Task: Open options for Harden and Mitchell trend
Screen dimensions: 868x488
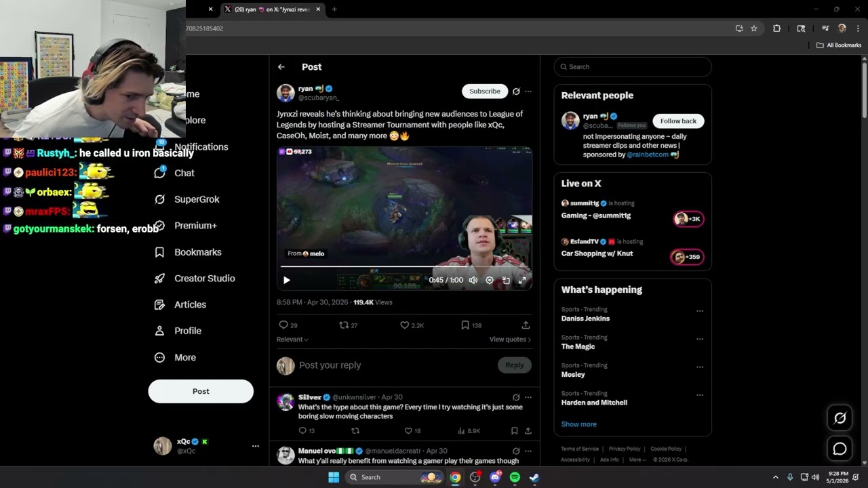Action: 700,395
